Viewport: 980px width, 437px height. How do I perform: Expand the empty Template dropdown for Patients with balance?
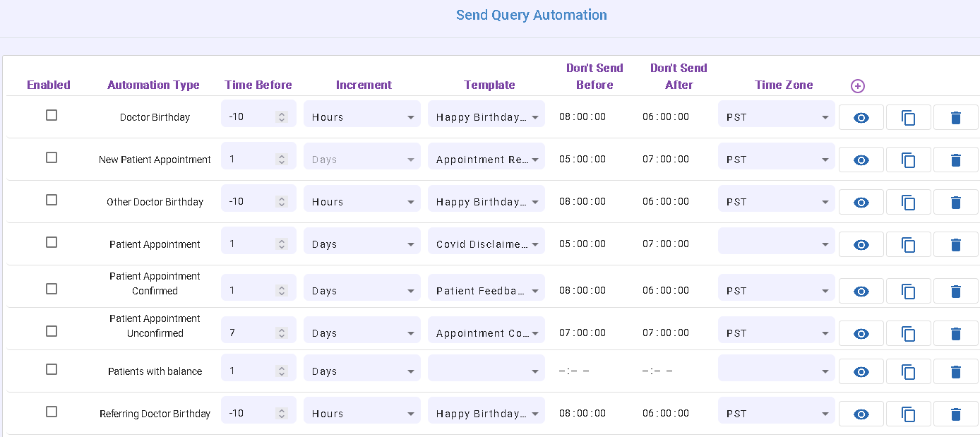point(486,371)
